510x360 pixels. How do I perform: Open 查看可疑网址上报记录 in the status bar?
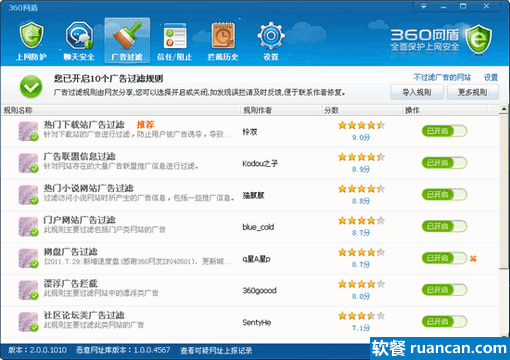coord(216,350)
